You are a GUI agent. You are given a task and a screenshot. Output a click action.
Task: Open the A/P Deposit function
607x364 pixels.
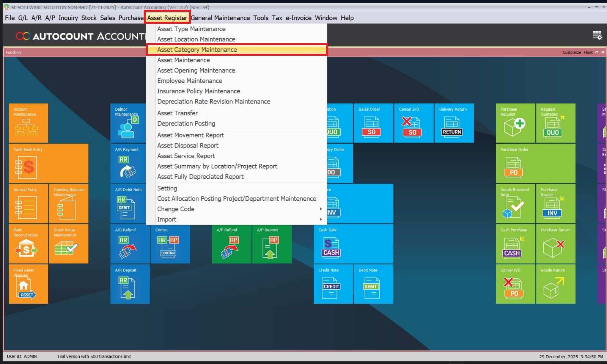pos(272,244)
